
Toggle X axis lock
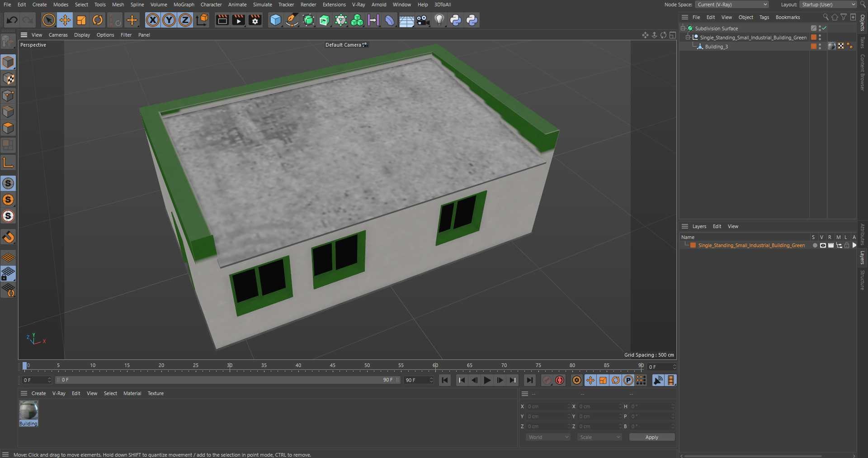[x=153, y=20]
